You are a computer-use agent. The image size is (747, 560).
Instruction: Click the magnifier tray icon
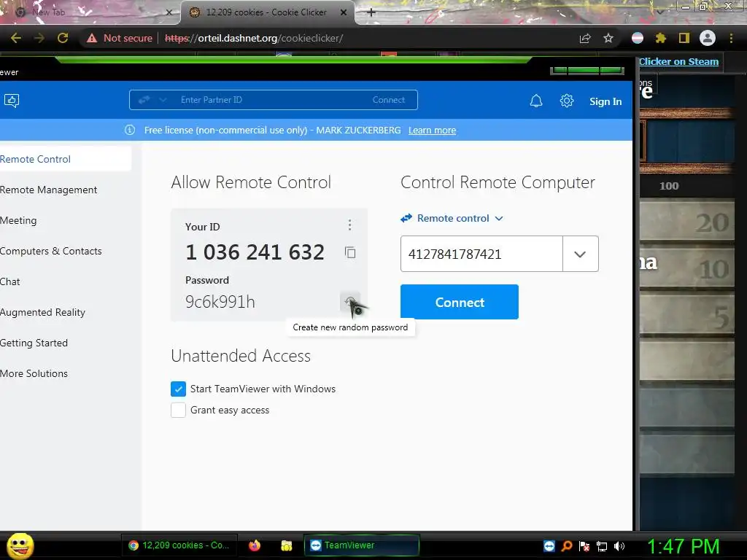click(566, 546)
